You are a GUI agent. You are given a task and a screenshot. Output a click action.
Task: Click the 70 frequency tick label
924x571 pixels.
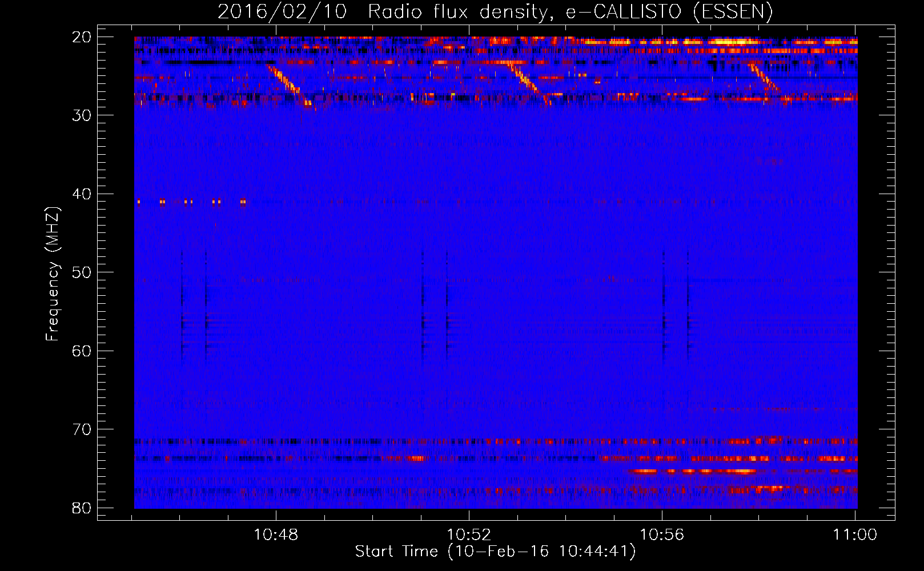[82, 429]
